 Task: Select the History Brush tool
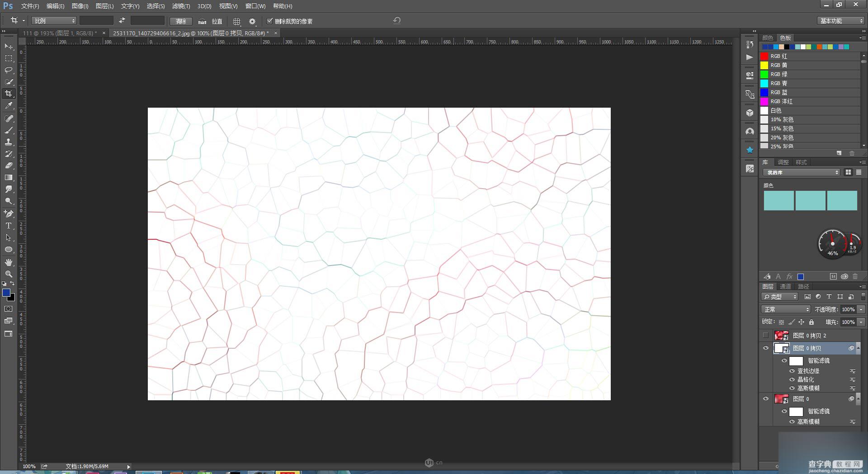(x=9, y=154)
